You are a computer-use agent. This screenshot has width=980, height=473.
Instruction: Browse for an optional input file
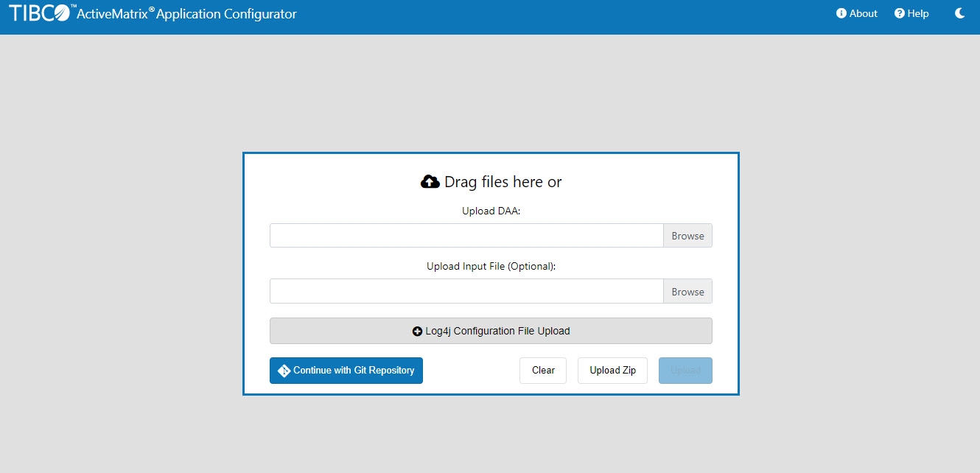[x=687, y=292]
